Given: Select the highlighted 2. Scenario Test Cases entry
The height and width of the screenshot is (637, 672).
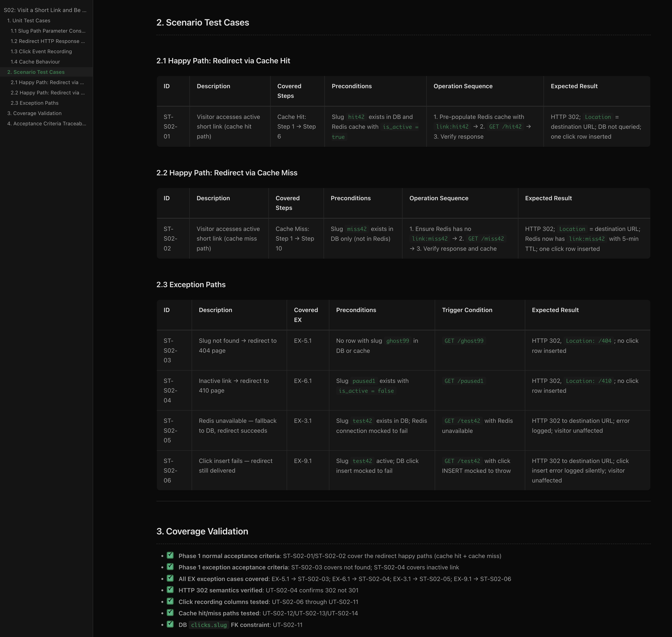Looking at the screenshot, I should pos(36,72).
